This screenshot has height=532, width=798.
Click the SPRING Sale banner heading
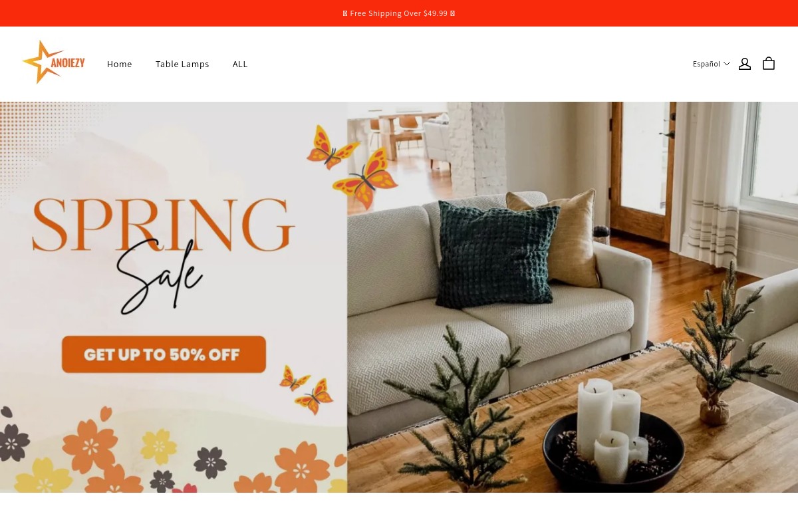pyautogui.click(x=163, y=253)
